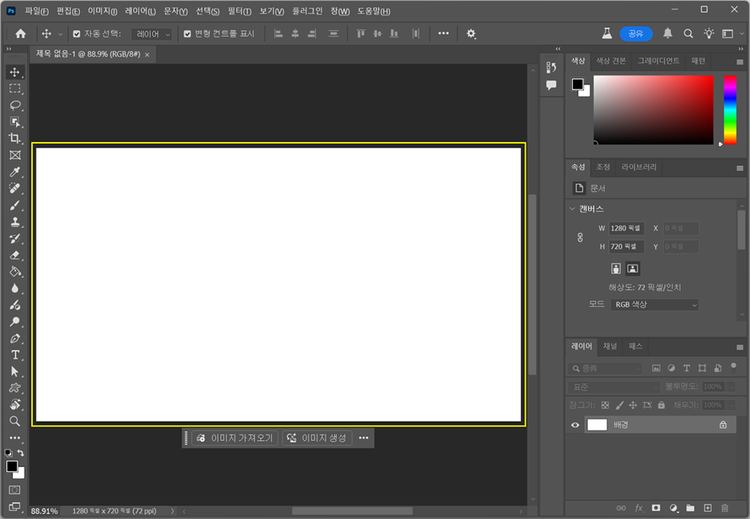Pick the Eyedropper tool

click(15, 172)
